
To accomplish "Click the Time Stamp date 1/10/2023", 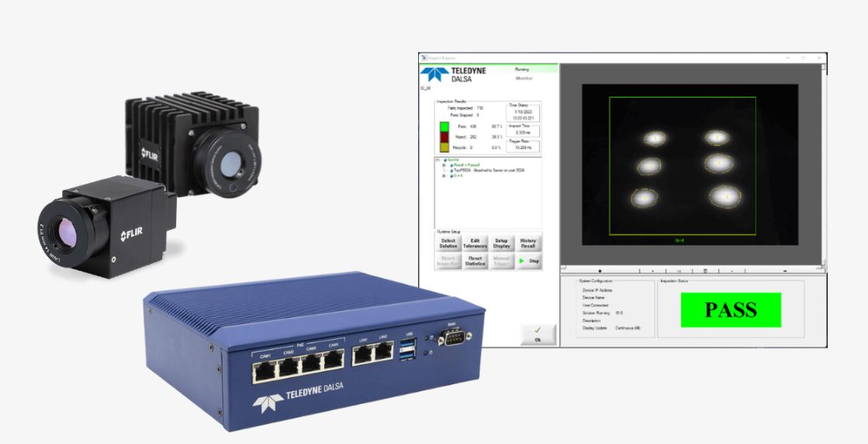I will click(523, 112).
